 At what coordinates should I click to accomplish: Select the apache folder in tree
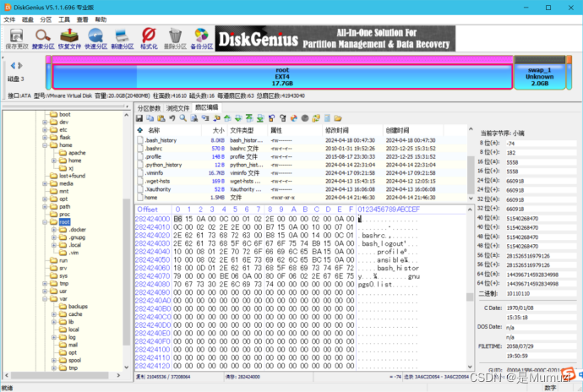click(77, 153)
